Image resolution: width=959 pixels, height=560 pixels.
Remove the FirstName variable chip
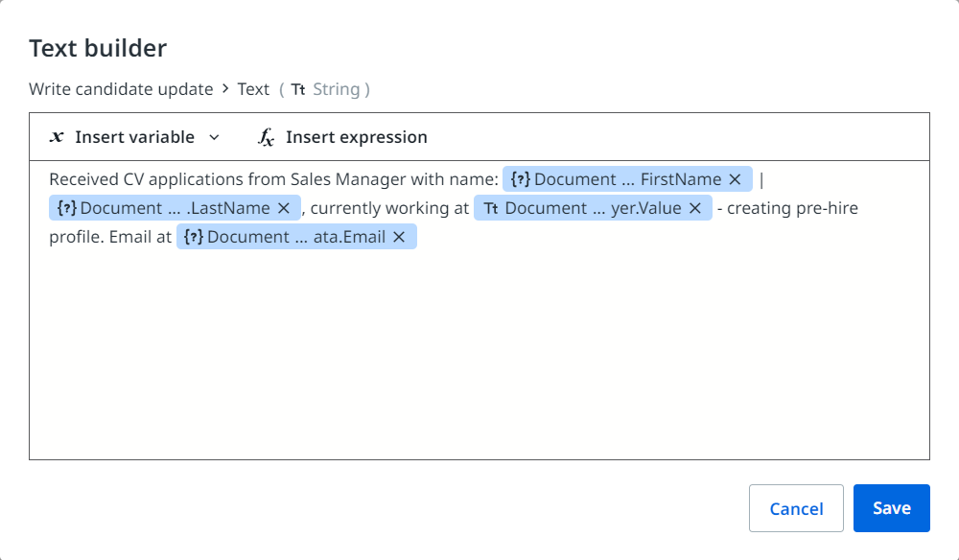[736, 179]
